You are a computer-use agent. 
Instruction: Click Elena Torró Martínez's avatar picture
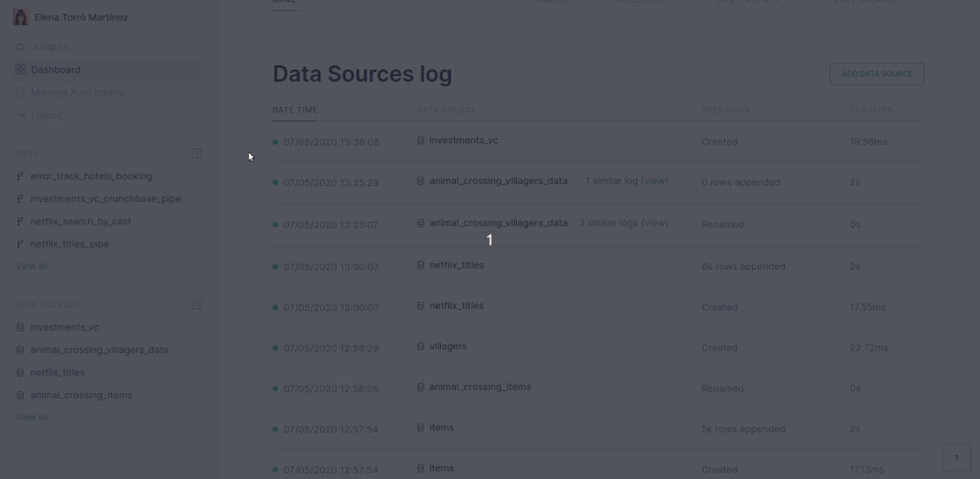tap(21, 17)
